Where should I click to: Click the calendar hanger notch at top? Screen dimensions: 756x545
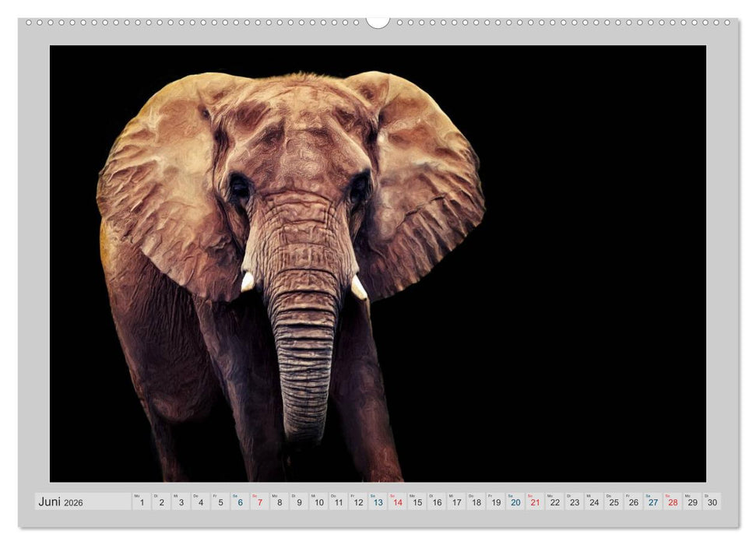(x=378, y=22)
